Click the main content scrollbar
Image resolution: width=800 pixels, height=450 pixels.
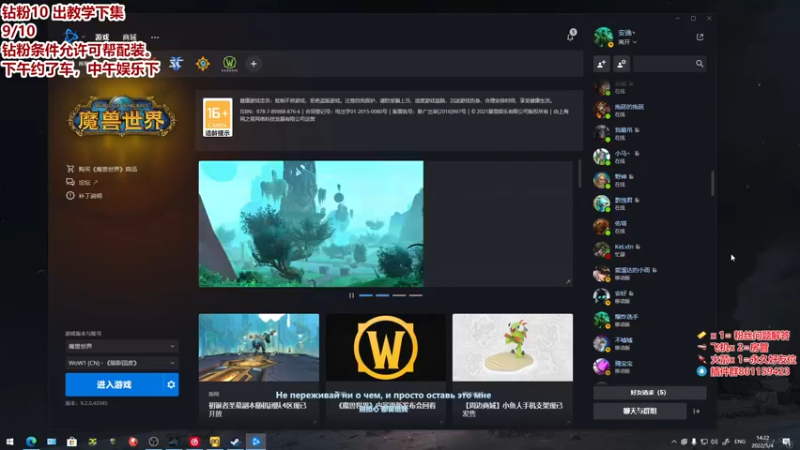coord(579,174)
